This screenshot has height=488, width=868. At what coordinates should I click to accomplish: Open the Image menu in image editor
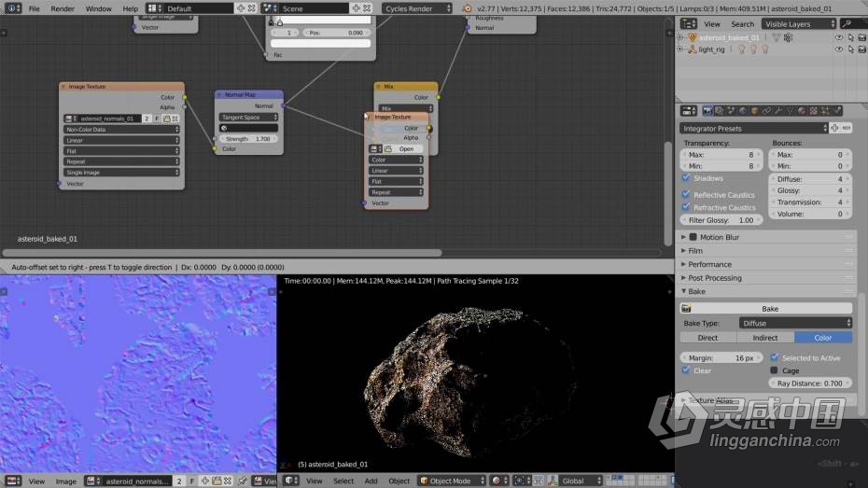click(x=66, y=481)
